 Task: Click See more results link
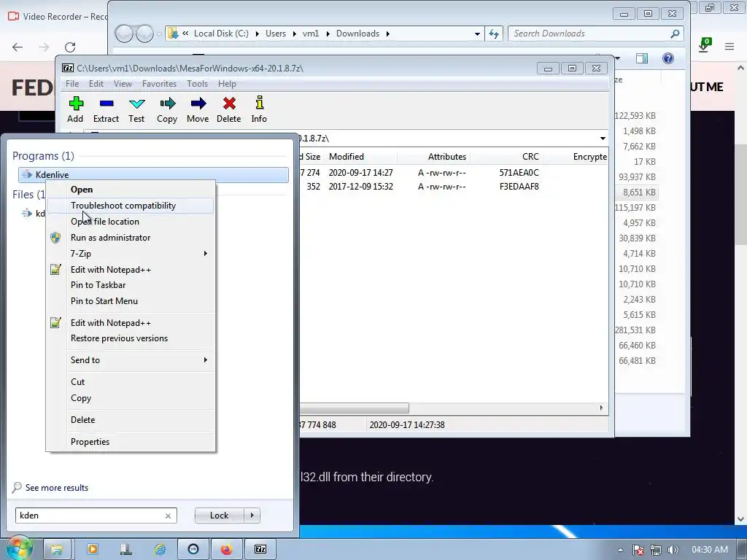pyautogui.click(x=57, y=488)
